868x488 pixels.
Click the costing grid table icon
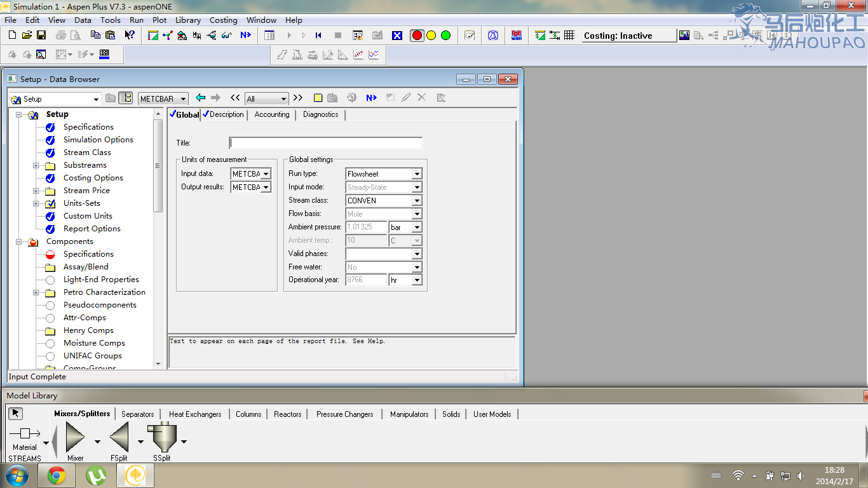(569, 36)
